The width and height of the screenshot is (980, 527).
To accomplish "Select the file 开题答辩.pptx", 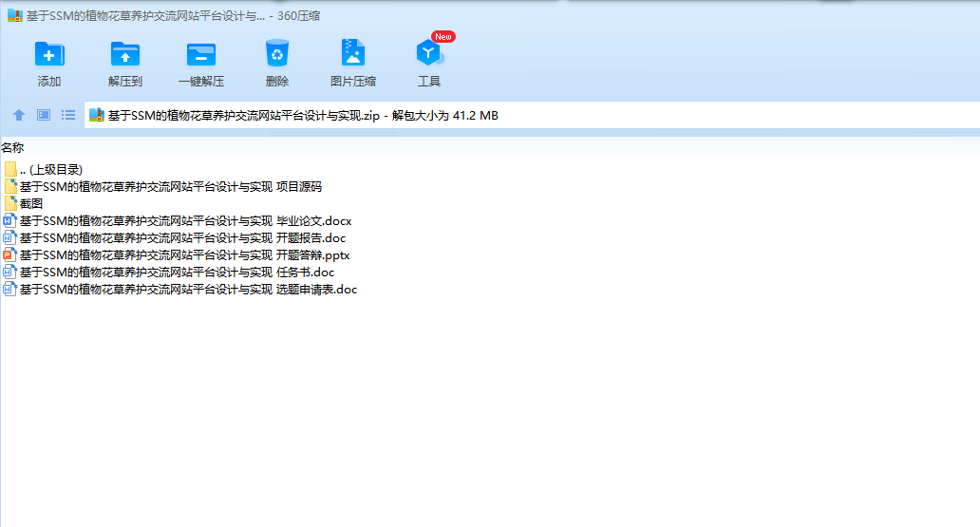I will [x=184, y=255].
